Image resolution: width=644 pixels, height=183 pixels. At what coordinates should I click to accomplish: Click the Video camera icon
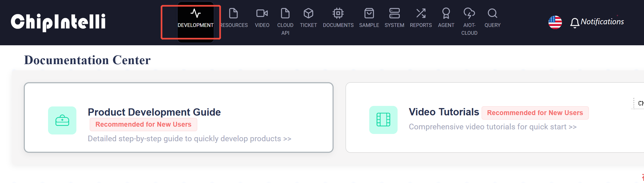(262, 13)
